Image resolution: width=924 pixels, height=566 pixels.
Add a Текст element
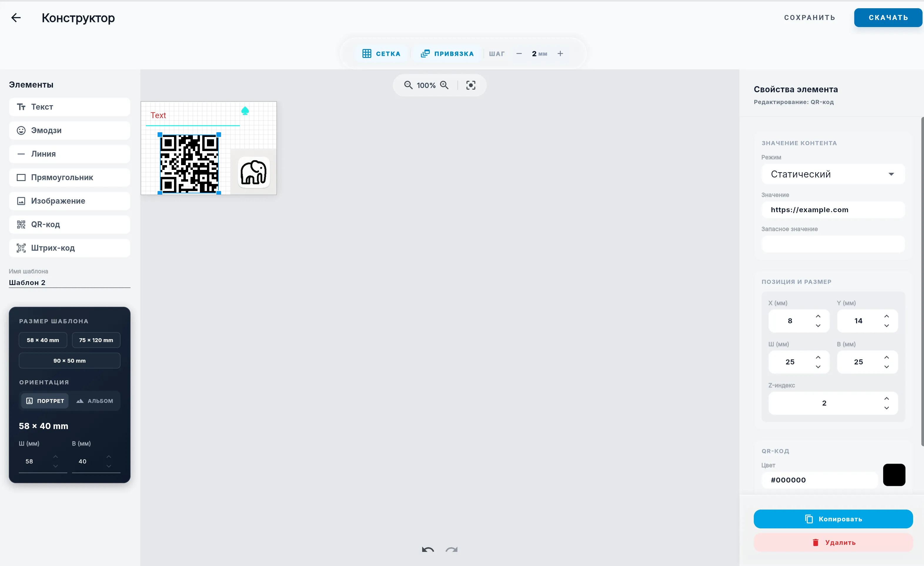(x=69, y=107)
